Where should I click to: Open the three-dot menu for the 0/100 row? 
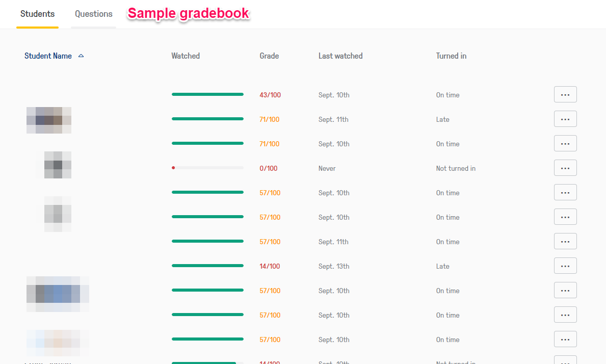[x=565, y=168]
